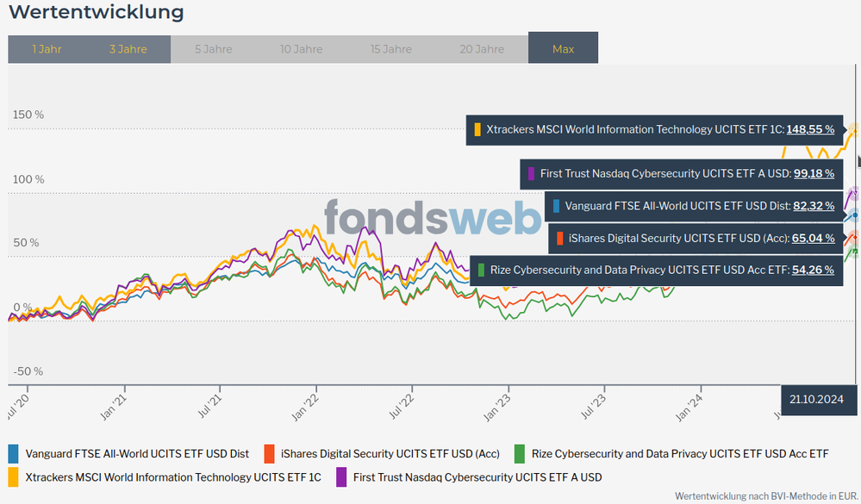Select the 1 Jahr time range tab
The width and height of the screenshot is (861, 504).
tap(47, 49)
